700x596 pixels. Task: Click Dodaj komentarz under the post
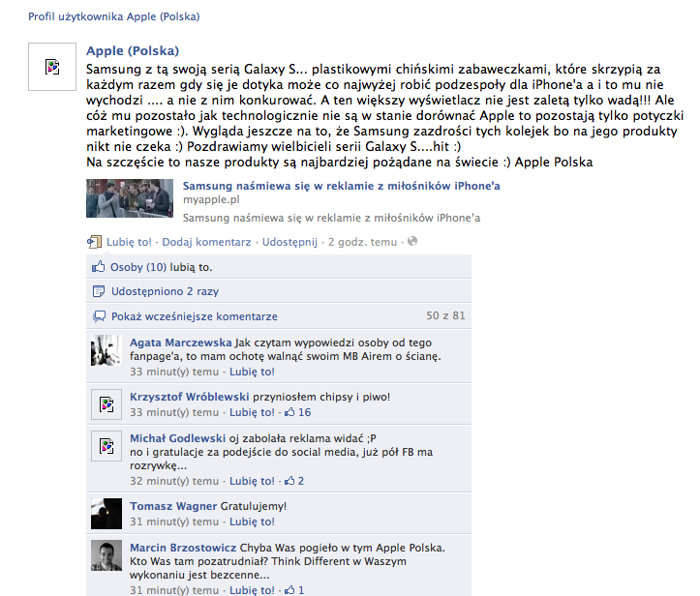coord(206,242)
